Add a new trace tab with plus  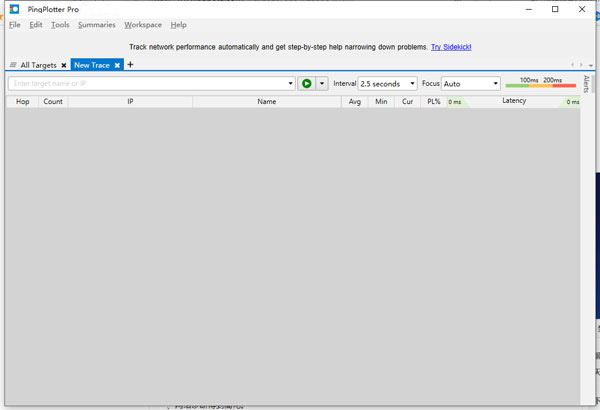[x=130, y=65]
